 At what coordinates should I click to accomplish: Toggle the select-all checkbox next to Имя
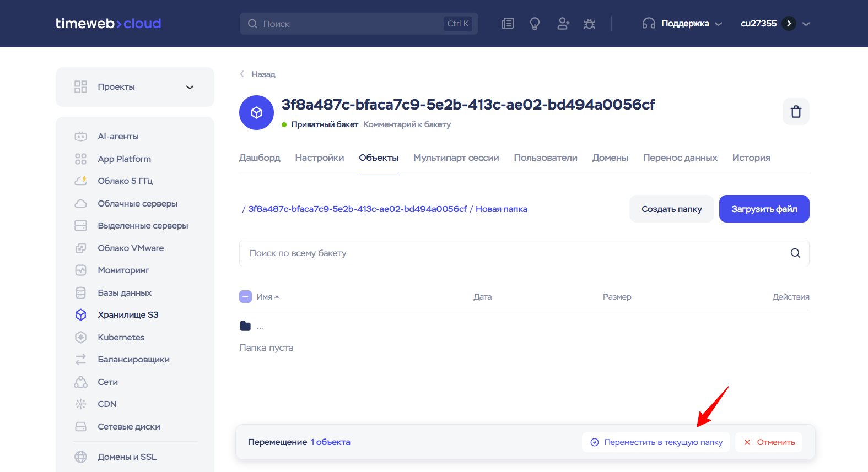(x=245, y=297)
